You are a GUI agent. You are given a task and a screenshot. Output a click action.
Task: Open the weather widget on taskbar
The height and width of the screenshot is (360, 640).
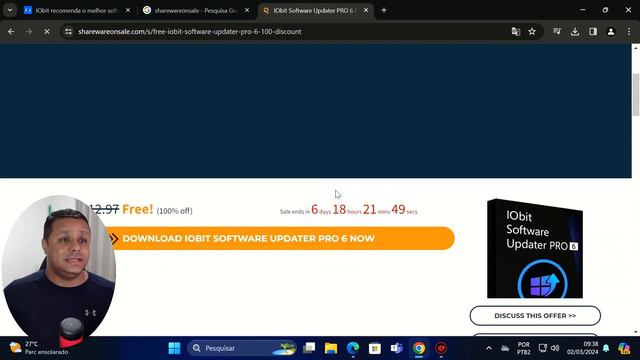click(x=39, y=348)
